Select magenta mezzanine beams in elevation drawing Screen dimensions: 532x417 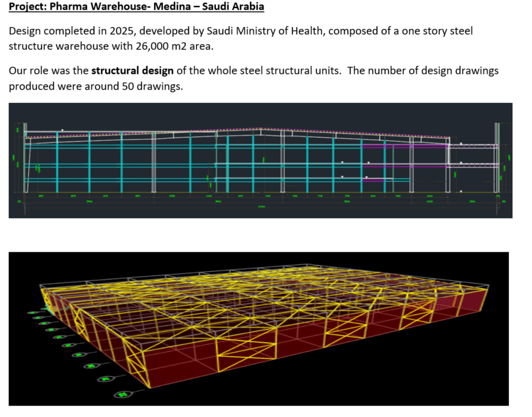(x=404, y=147)
